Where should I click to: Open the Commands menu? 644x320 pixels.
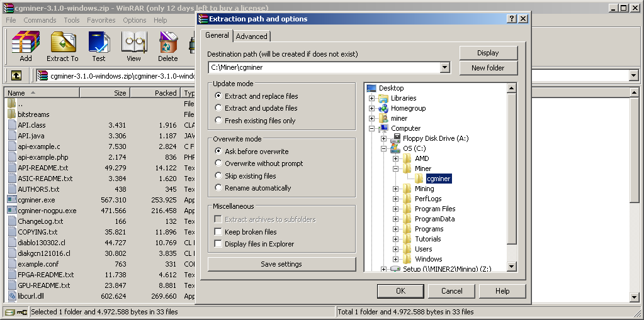[40, 20]
